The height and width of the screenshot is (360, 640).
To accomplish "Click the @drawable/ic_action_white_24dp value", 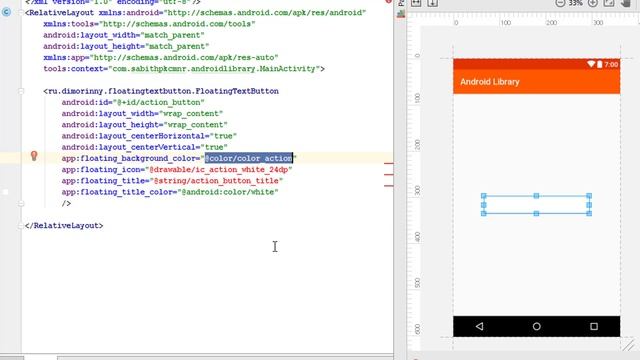I will (219, 169).
